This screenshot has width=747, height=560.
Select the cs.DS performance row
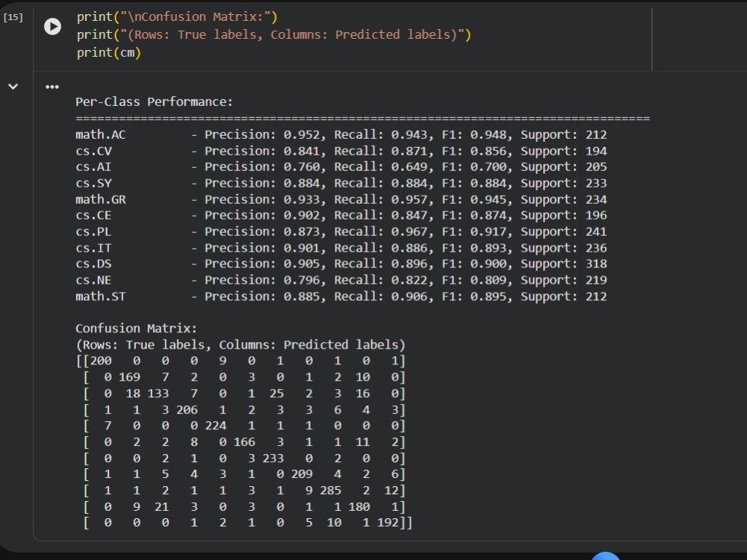click(341, 264)
